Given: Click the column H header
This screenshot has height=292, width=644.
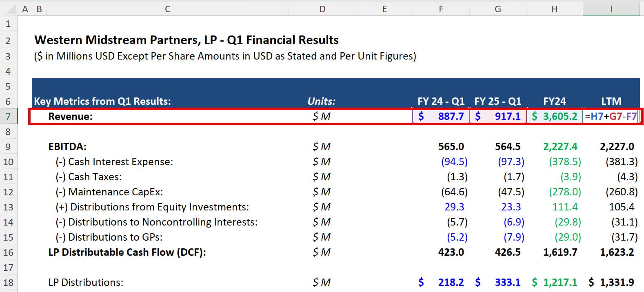Looking at the screenshot, I should click(554, 9).
